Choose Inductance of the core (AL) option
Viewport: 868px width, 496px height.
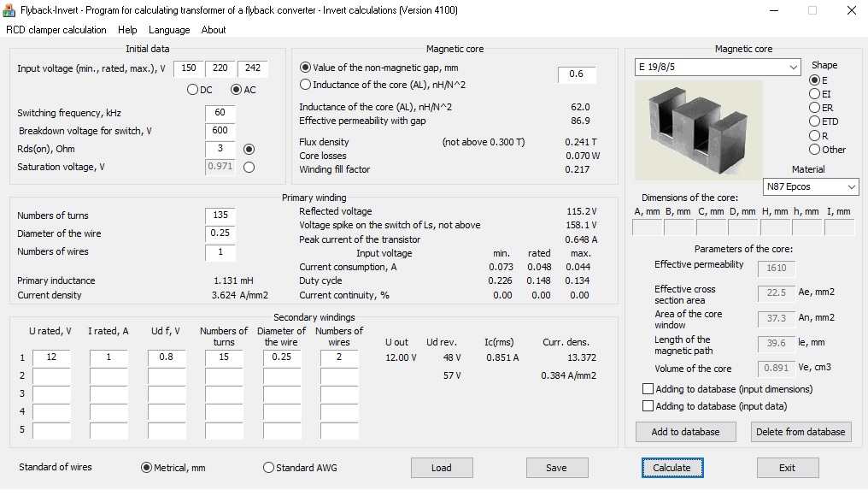click(x=305, y=85)
